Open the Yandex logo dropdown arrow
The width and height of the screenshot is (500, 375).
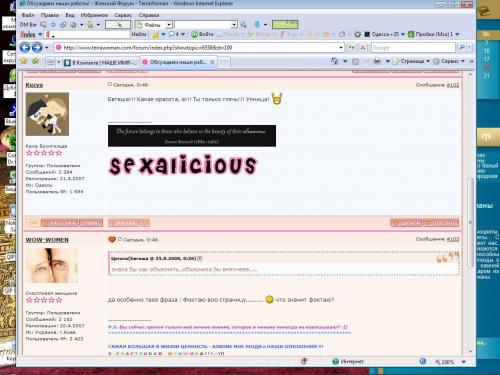click(x=40, y=34)
